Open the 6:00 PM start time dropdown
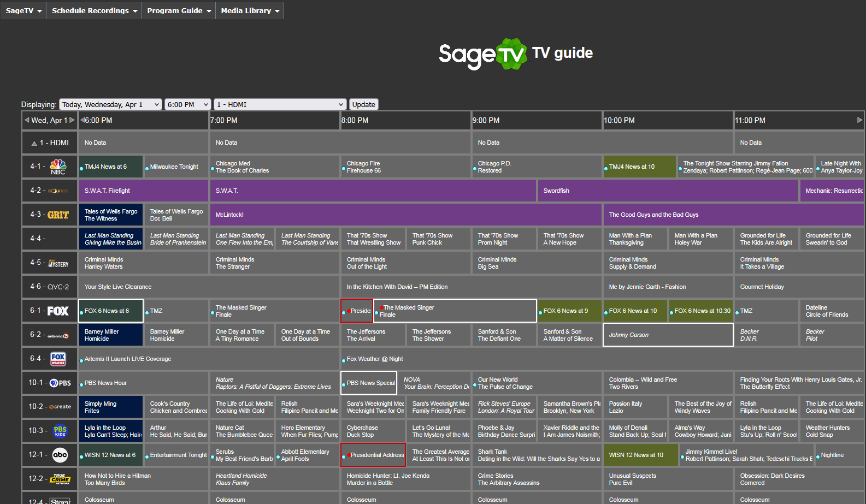 click(188, 104)
